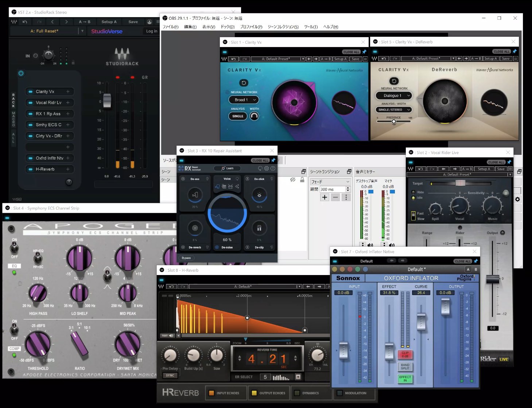Click CLOSE ALL in the RX Repair Assistant window
This screenshot has width=532, height=408.
click(x=260, y=160)
